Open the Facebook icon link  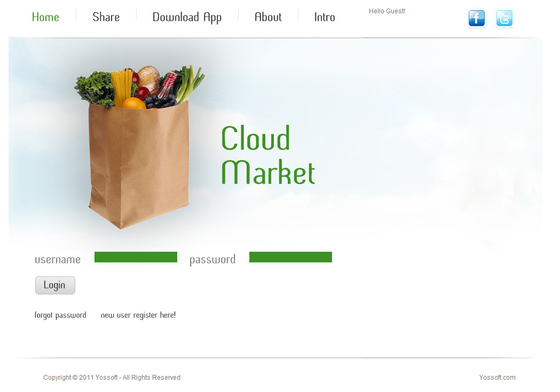[x=476, y=18]
